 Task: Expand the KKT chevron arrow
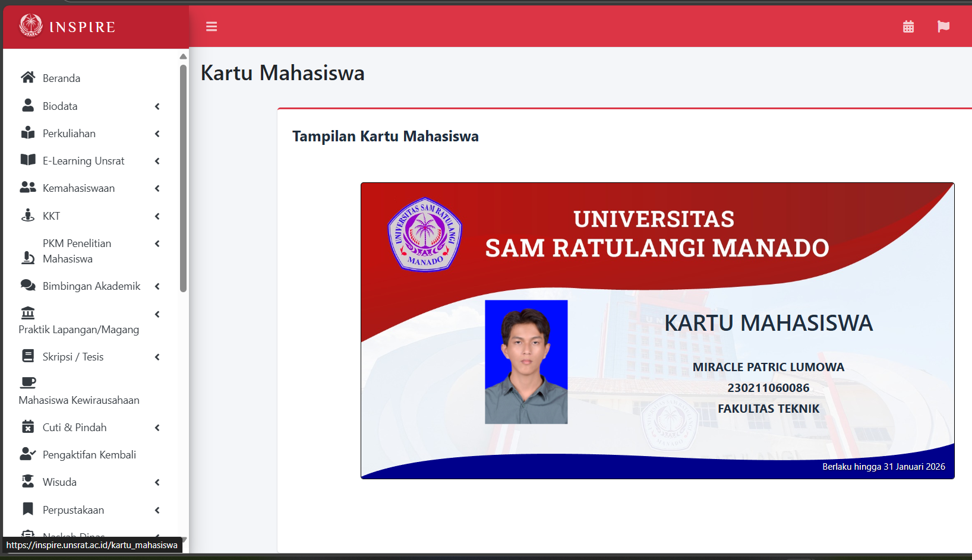(157, 216)
